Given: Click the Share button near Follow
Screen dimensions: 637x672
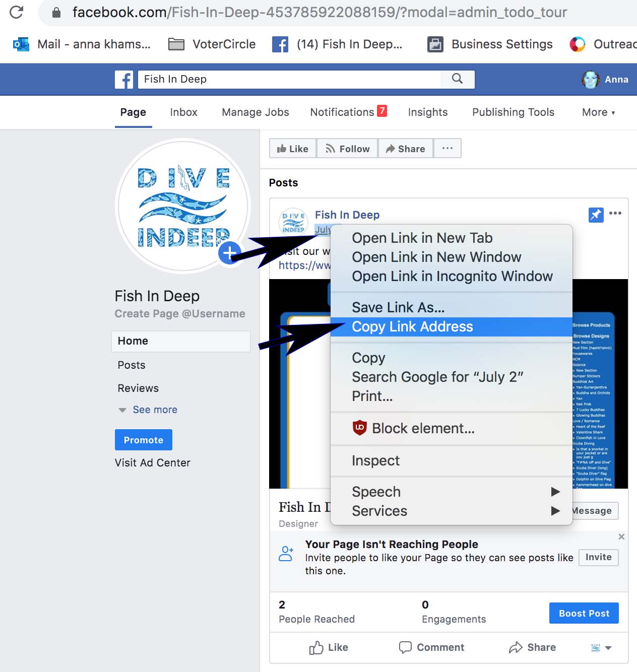Looking at the screenshot, I should tap(406, 148).
